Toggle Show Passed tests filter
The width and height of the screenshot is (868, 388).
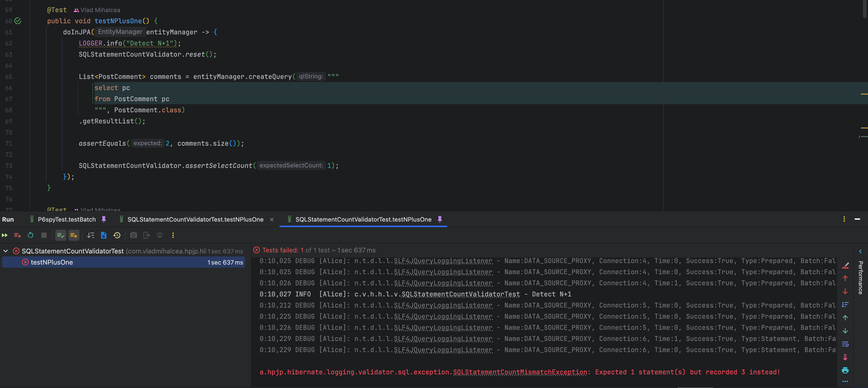pyautogui.click(x=60, y=235)
